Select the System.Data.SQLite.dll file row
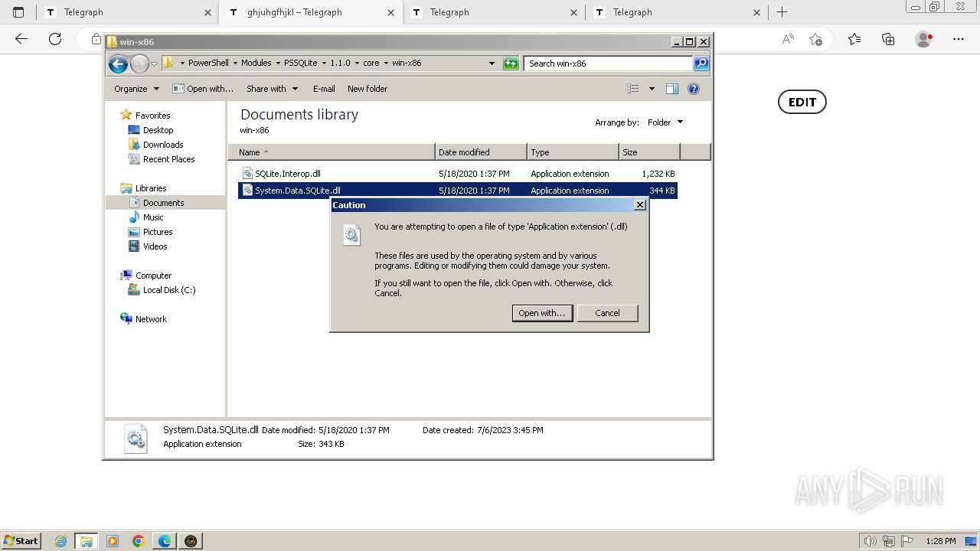Image resolution: width=980 pixels, height=551 pixels. coord(458,191)
